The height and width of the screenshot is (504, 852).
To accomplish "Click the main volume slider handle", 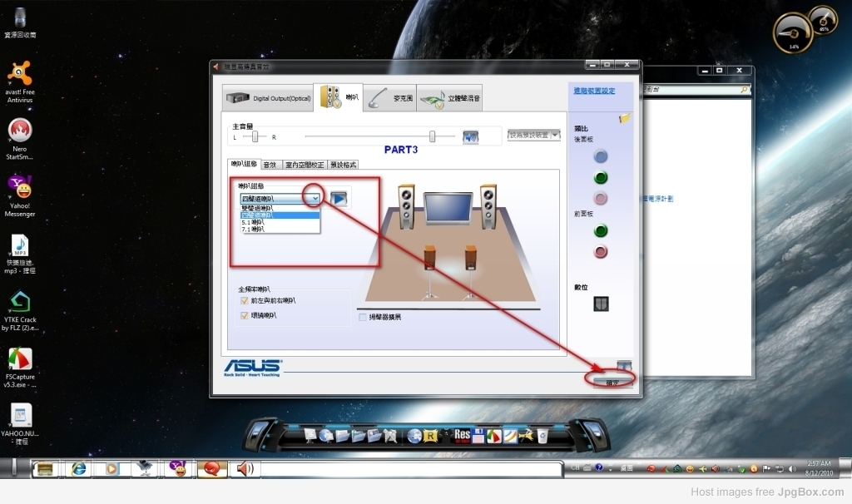I will click(433, 136).
